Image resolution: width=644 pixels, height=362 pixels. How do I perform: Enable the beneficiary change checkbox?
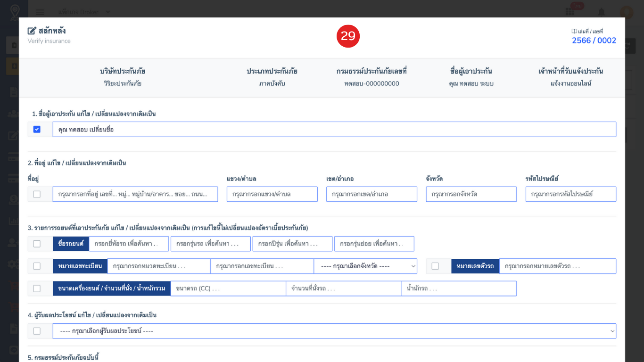tap(37, 331)
